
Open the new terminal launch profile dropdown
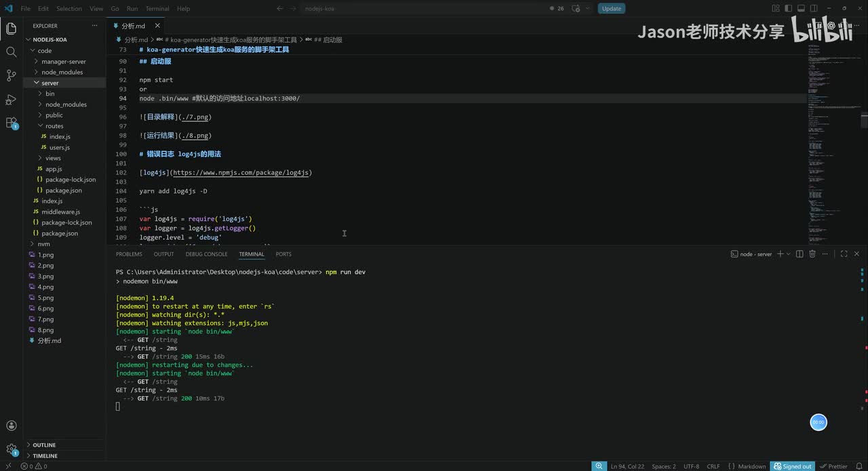pyautogui.click(x=789, y=254)
